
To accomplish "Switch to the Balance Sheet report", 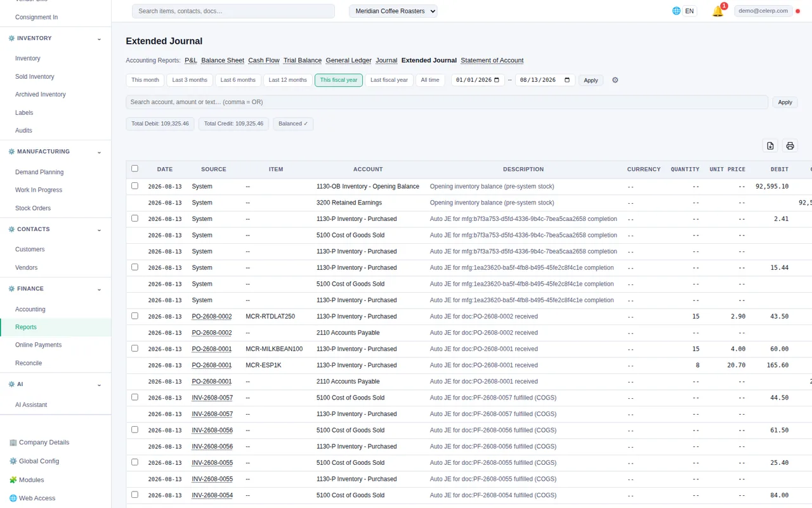I will tap(223, 60).
